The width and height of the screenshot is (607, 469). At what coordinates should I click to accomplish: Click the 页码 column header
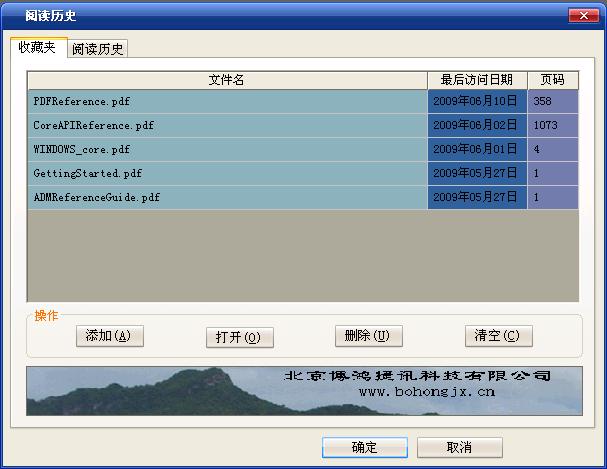[x=552, y=80]
